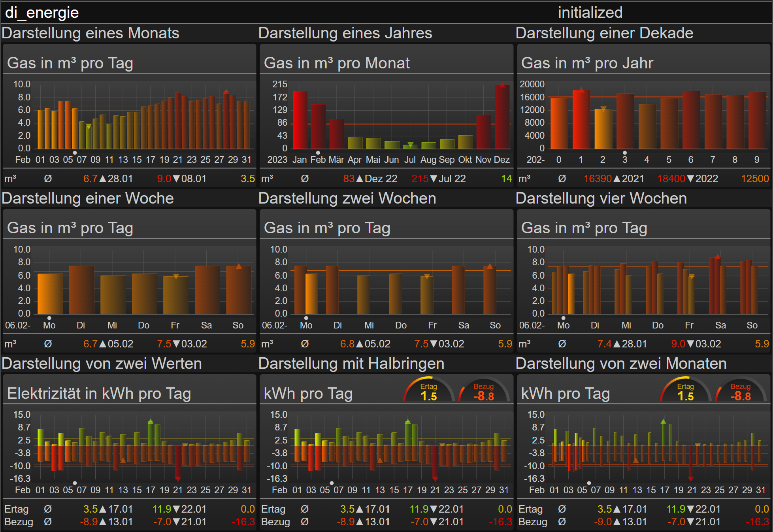Viewport: 773px width, 532px height.
Task: Click green minimum marker on Jul bar
Action: 410,145
